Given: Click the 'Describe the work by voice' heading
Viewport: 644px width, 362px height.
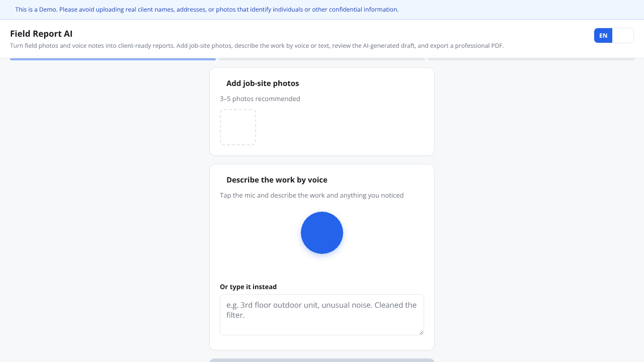Looking at the screenshot, I should pos(277,180).
